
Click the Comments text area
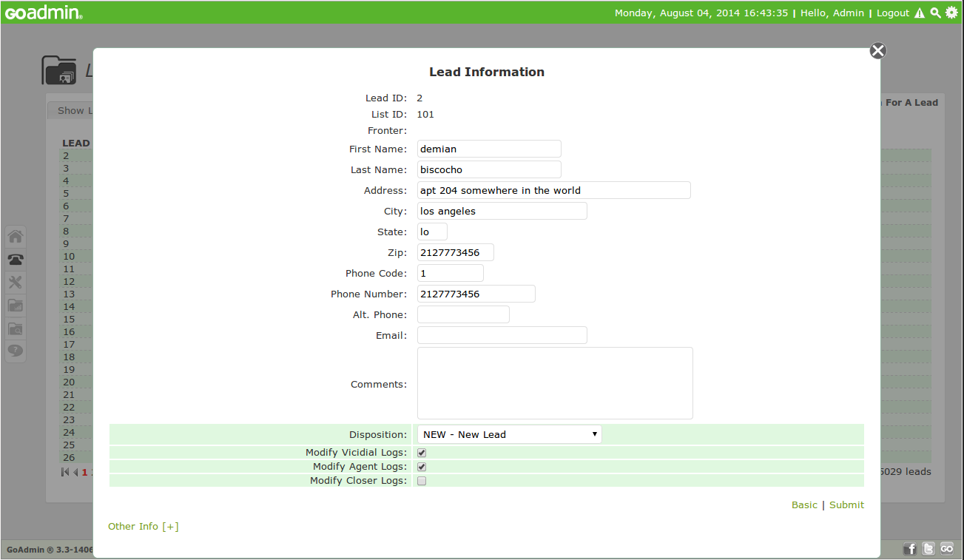(x=555, y=383)
